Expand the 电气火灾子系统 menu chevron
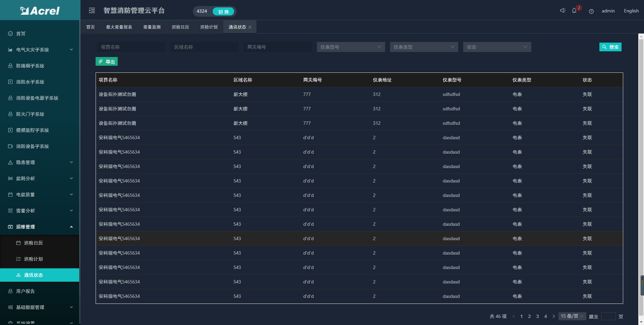The image size is (644, 325). (71, 50)
